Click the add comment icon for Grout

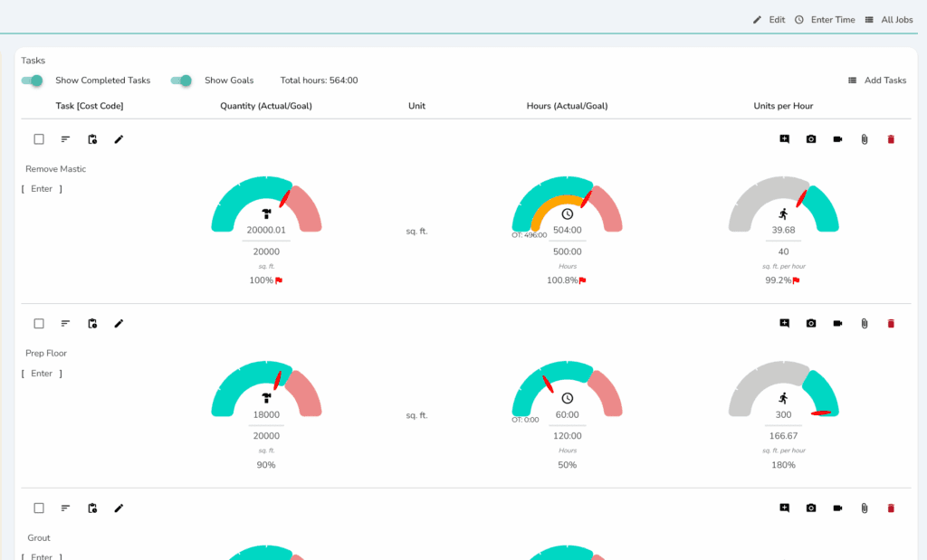click(x=784, y=508)
